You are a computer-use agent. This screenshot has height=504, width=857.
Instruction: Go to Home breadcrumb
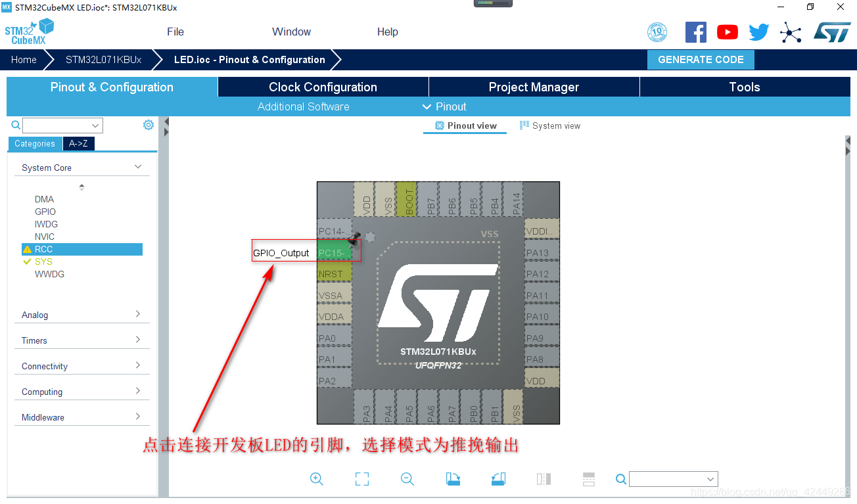tap(24, 59)
